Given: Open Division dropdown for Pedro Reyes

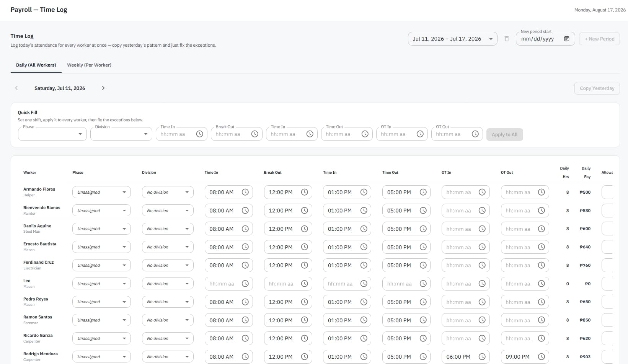Looking at the screenshot, I should [168, 302].
